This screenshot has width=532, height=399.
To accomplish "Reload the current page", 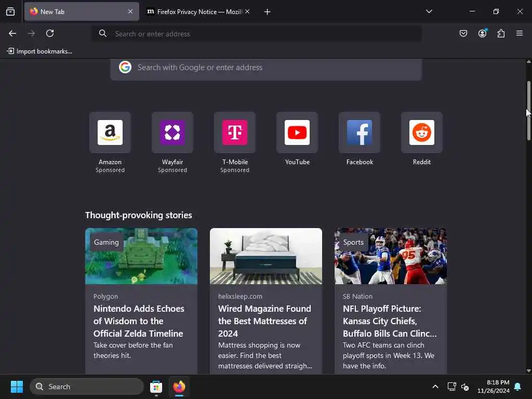I will click(x=50, y=33).
